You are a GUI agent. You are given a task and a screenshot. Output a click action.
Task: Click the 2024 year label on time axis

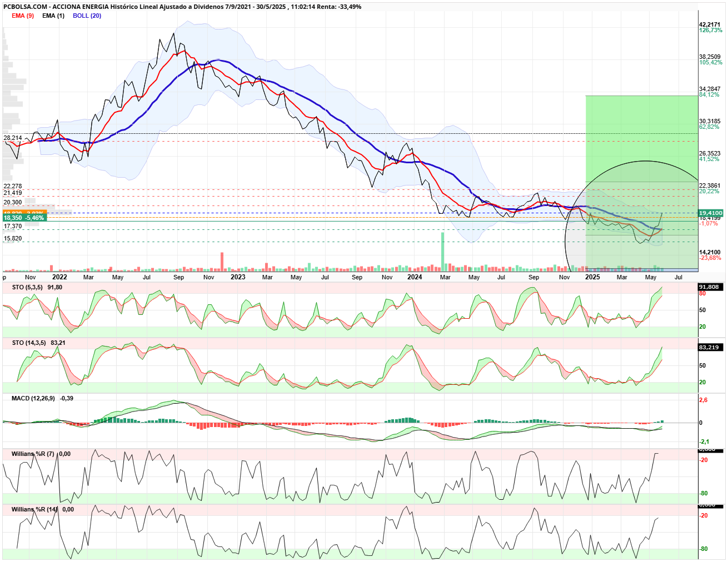click(x=415, y=277)
